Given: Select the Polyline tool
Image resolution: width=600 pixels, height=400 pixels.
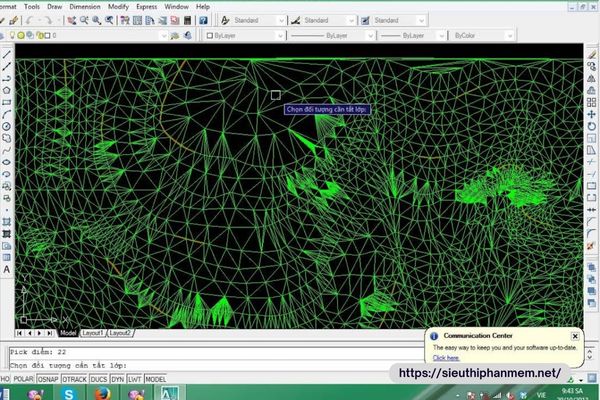Looking at the screenshot, I should [7, 78].
